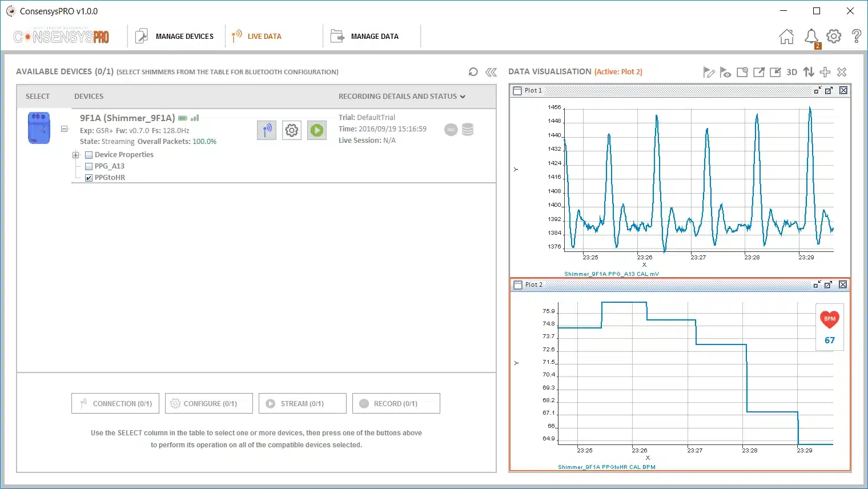The height and width of the screenshot is (489, 868).
Task: Open the 3D visualisation view
Action: [792, 72]
